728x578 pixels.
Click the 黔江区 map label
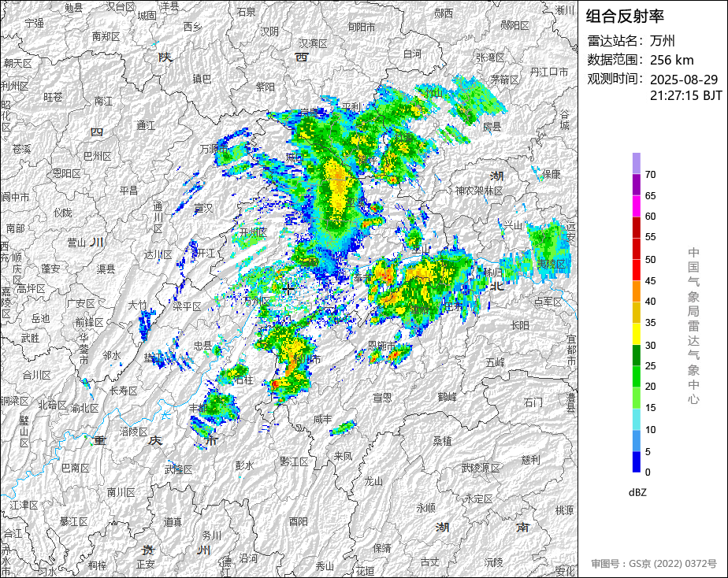point(295,461)
